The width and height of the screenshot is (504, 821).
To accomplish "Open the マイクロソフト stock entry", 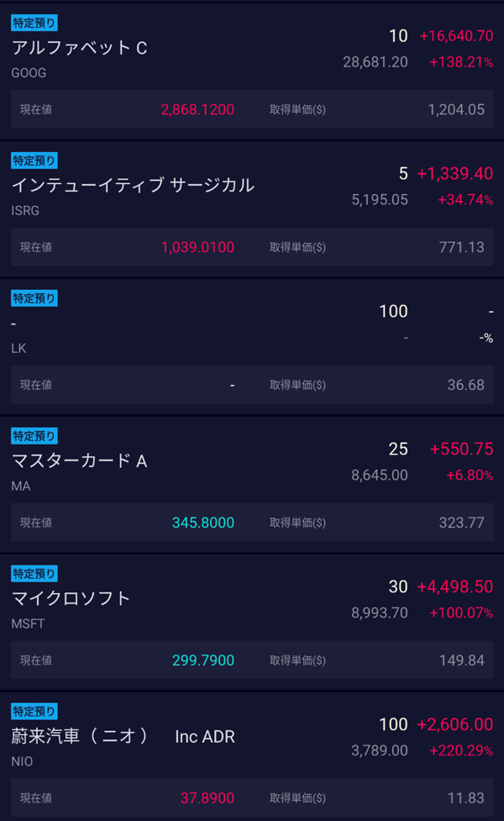I will coord(71,599).
